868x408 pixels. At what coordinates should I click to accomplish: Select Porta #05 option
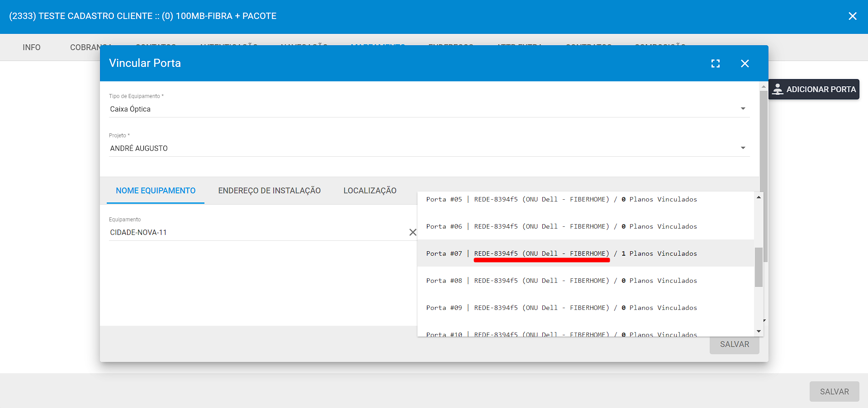tap(585, 199)
